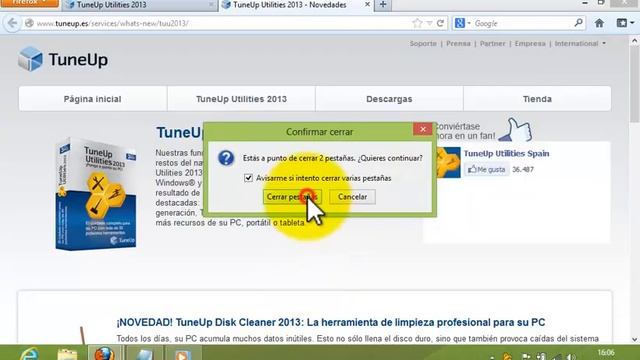Click the TuneUp Utilities 2013 product box image
The width and height of the screenshot is (640, 360).
96,193
